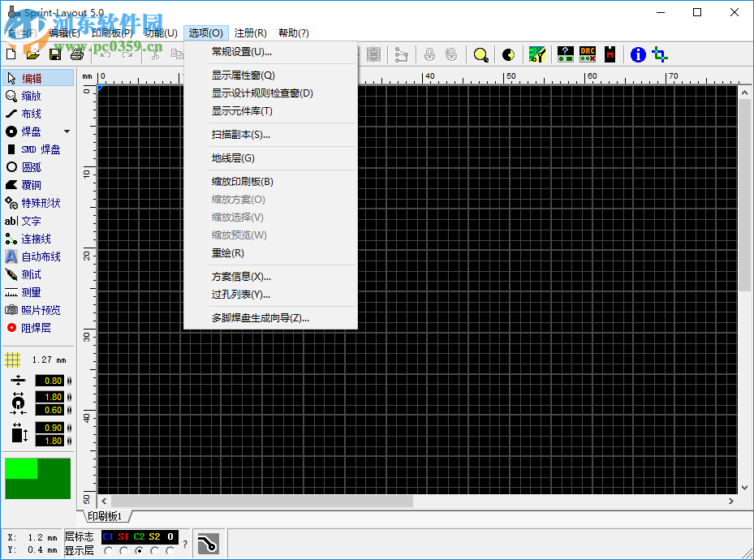Click the magnifier zoom icon in toolbar

point(480,55)
